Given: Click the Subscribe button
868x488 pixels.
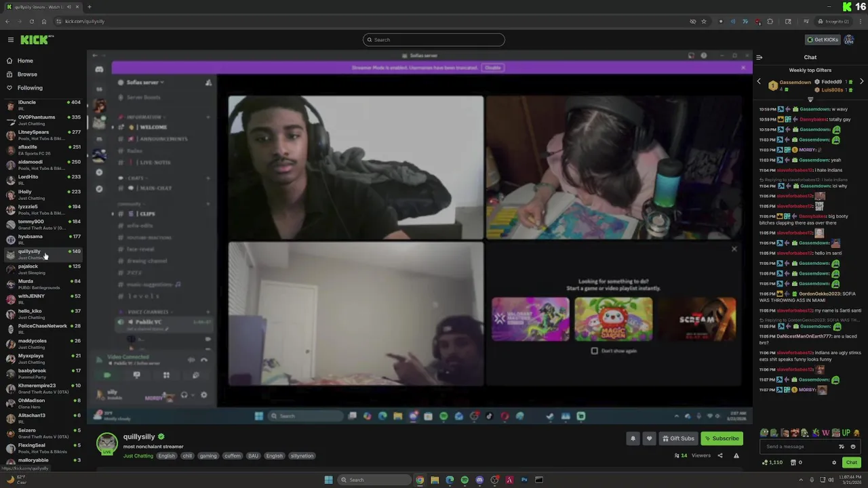Looking at the screenshot, I should 721,439.
